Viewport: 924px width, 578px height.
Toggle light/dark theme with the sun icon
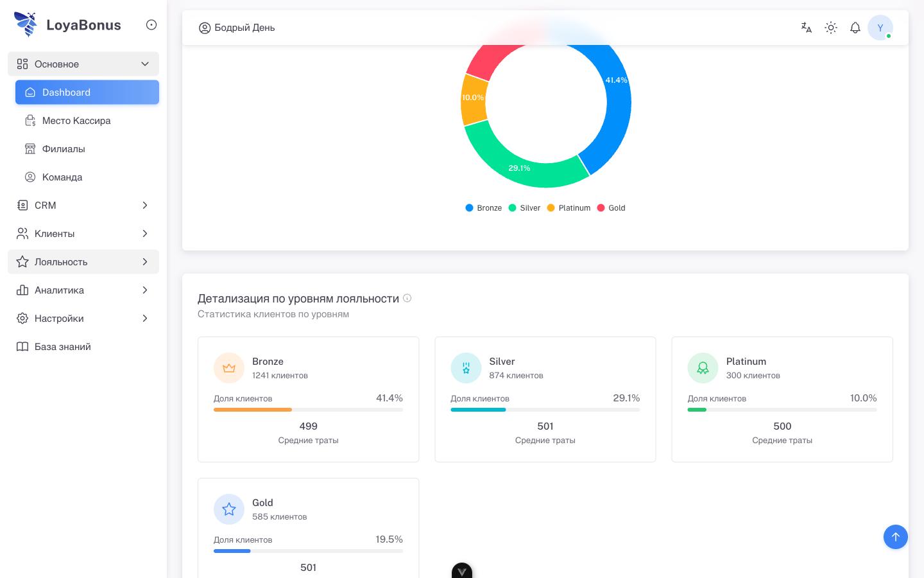click(x=830, y=28)
